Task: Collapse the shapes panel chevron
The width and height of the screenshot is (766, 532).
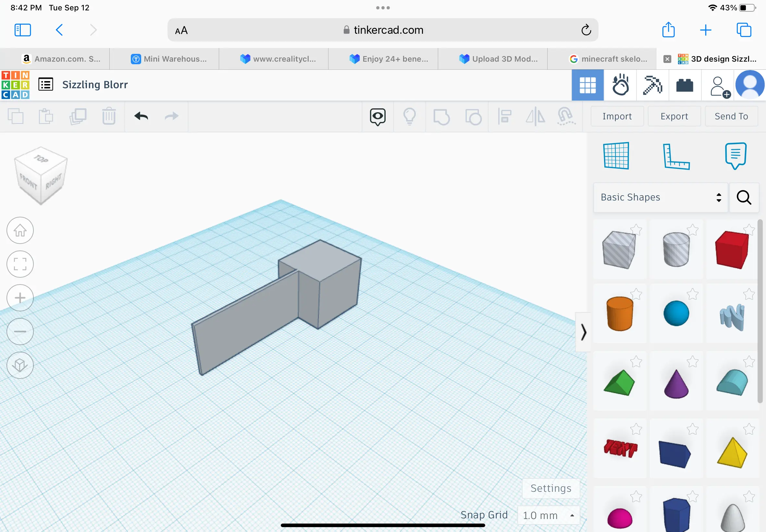Action: pyautogui.click(x=583, y=332)
